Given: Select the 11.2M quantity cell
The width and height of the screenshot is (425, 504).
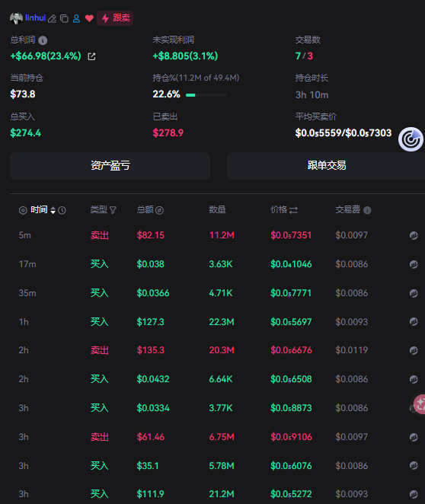Looking at the screenshot, I should tap(222, 235).
